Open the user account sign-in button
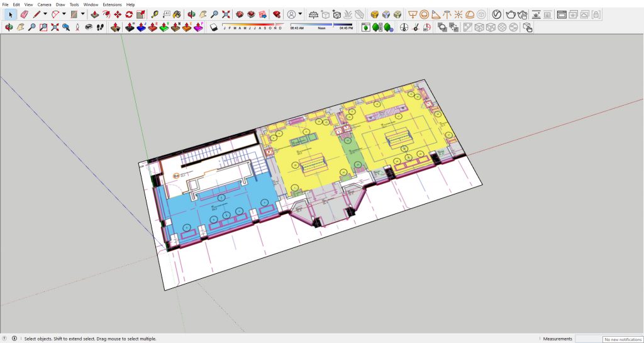Viewport: 644px width, 343px height. (x=291, y=14)
